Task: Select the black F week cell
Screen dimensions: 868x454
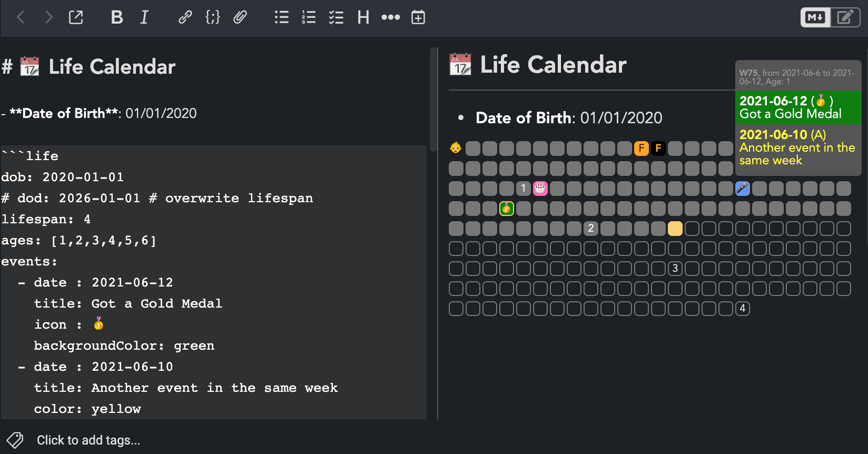Action: (x=658, y=148)
